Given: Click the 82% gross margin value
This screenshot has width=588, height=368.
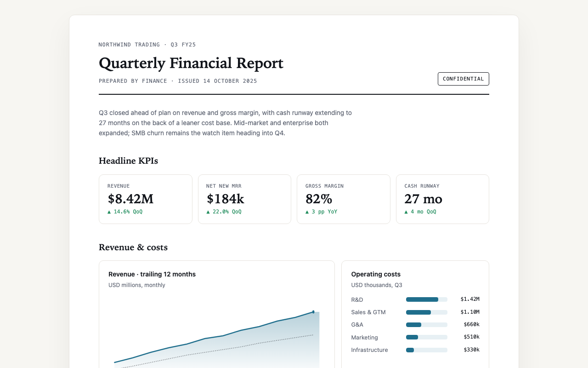Looking at the screenshot, I should click(319, 199).
